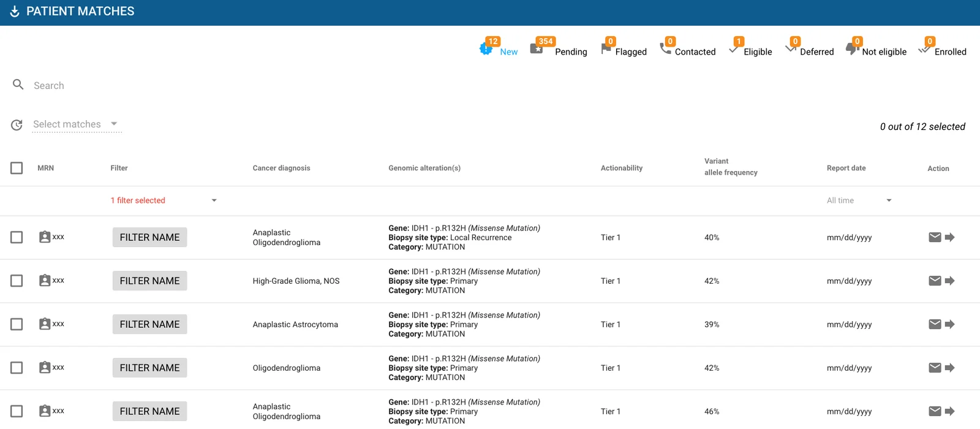Tick checkbox for Anaplastic Oligodendroglioma 40% row

point(17,237)
